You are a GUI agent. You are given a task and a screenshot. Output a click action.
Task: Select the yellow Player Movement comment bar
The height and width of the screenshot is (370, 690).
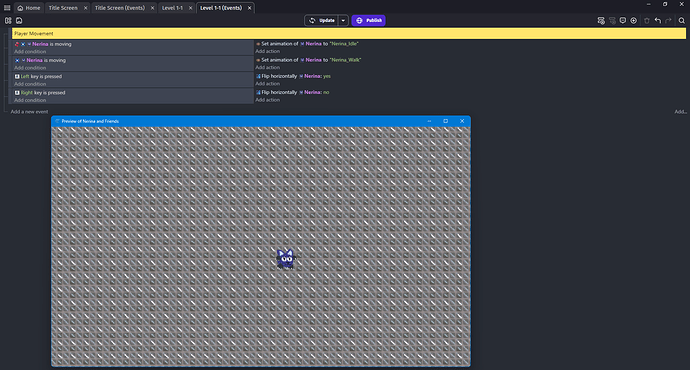(x=349, y=33)
